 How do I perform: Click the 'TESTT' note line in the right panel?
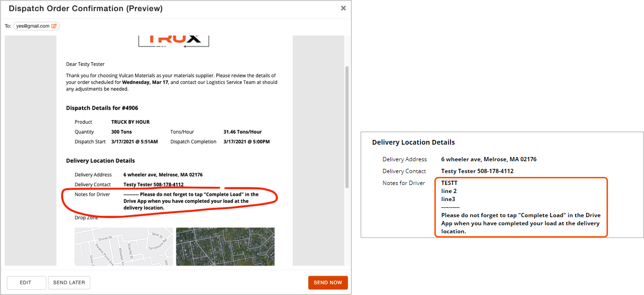pyautogui.click(x=449, y=183)
